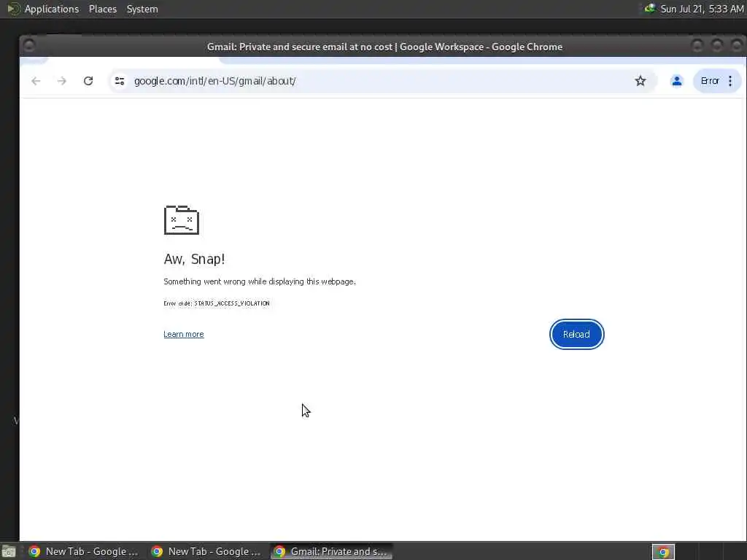Switch to first New Tab taskbar window
The height and width of the screenshot is (560, 747).
pyautogui.click(x=83, y=551)
